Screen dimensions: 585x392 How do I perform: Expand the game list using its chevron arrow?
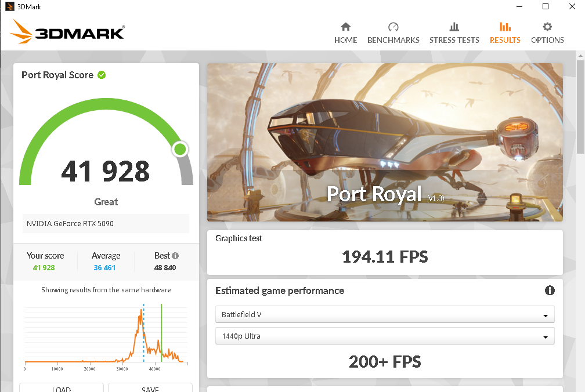pyautogui.click(x=545, y=314)
